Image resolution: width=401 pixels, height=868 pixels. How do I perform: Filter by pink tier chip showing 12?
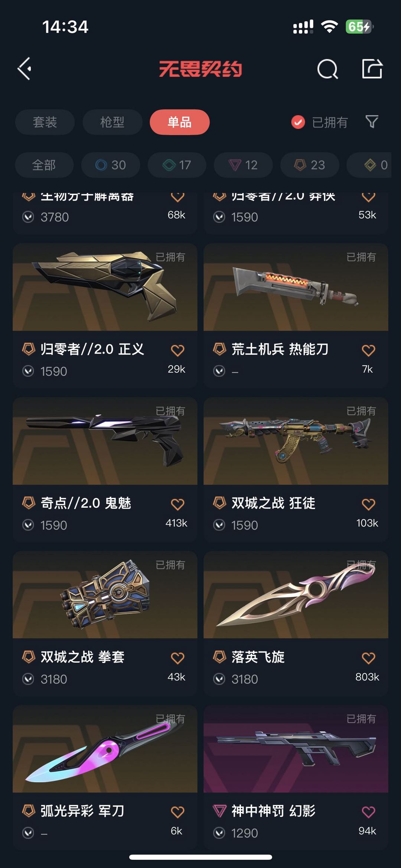[x=243, y=165]
